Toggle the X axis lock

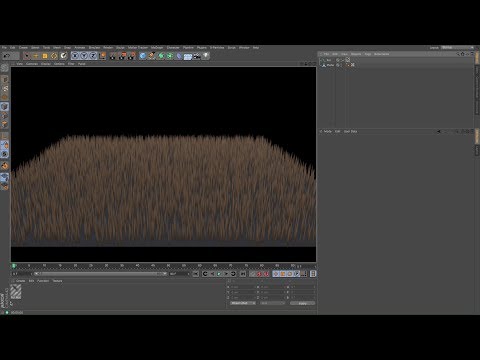pos(75,56)
